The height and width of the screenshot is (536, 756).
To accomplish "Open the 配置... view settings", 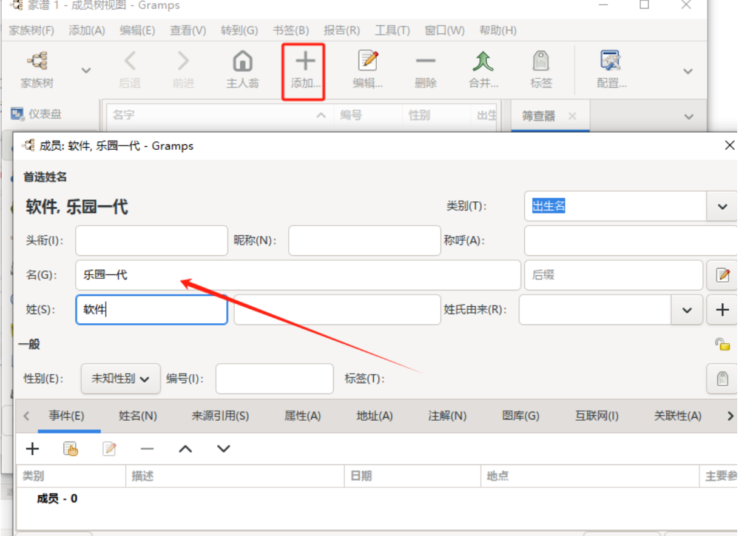I will pos(611,70).
